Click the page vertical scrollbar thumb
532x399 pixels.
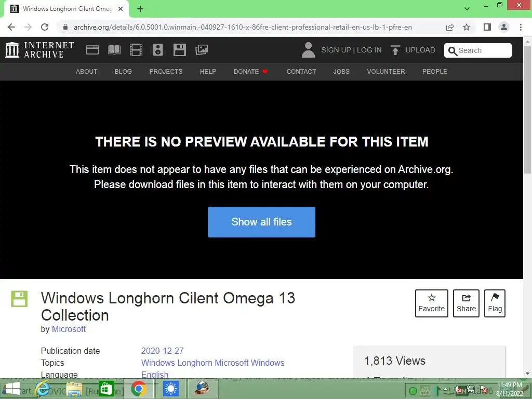click(x=528, y=110)
